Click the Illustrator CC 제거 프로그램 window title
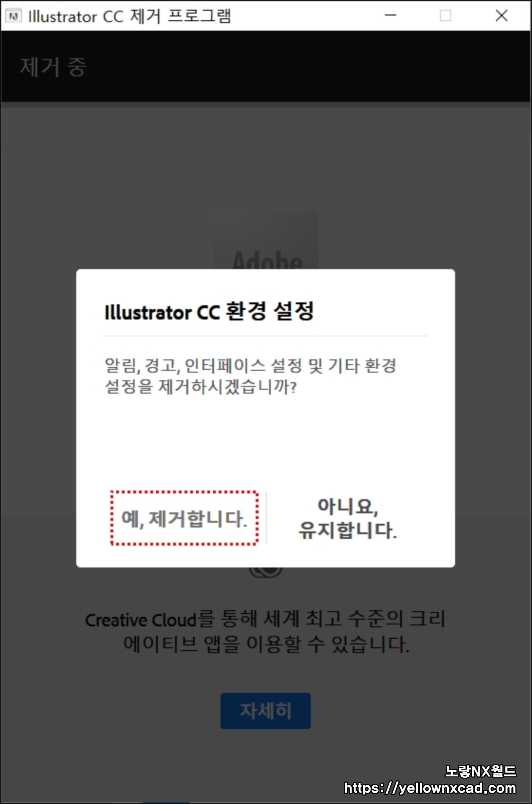This screenshot has height=804, width=532. (130, 16)
